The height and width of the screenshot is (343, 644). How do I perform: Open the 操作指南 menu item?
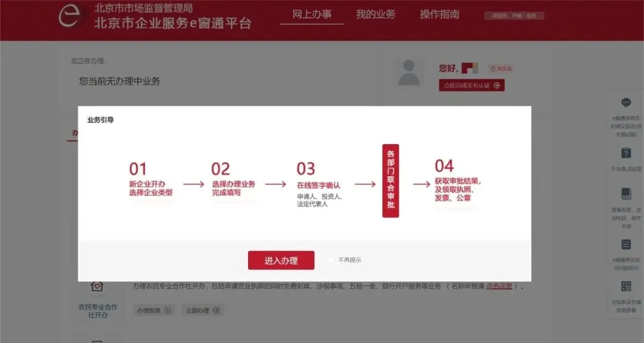pos(439,14)
